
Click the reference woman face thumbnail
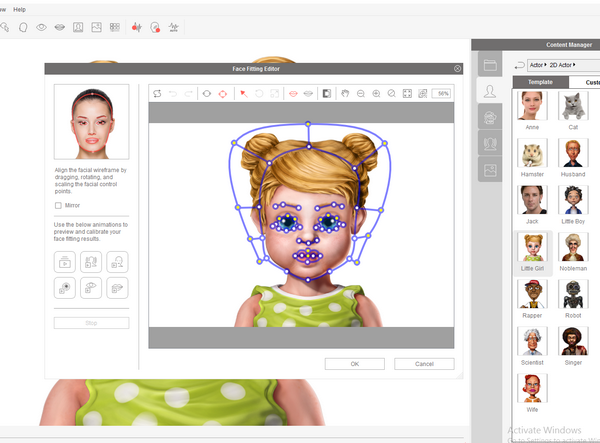tap(91, 122)
